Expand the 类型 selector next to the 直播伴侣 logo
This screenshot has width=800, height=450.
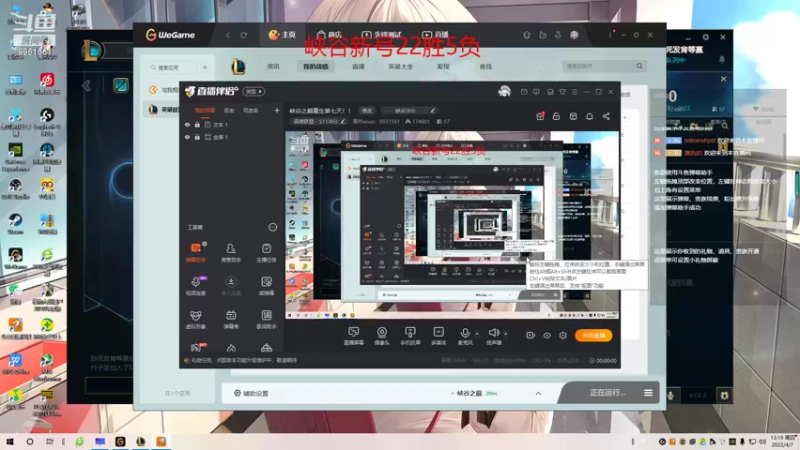254,92
